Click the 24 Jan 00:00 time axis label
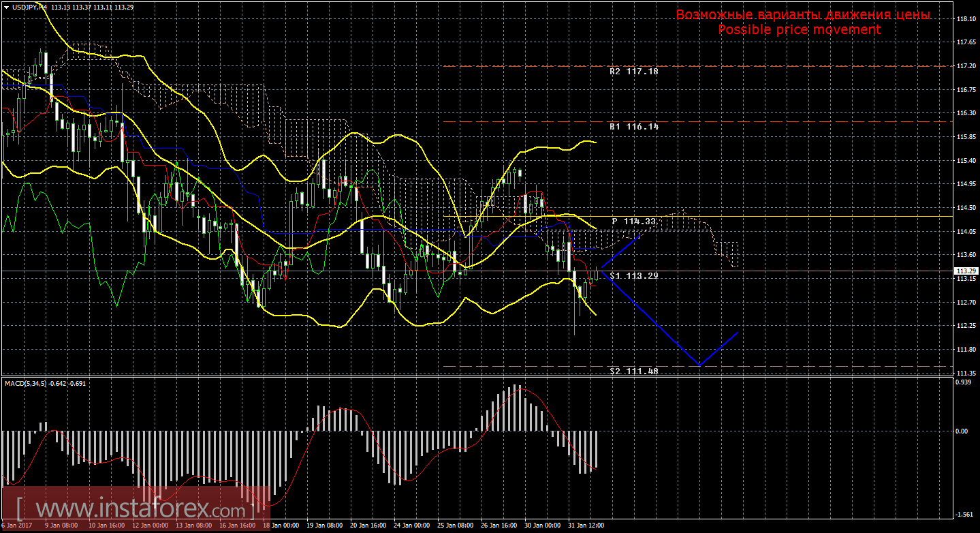Image resolution: width=980 pixels, height=533 pixels. [412, 526]
